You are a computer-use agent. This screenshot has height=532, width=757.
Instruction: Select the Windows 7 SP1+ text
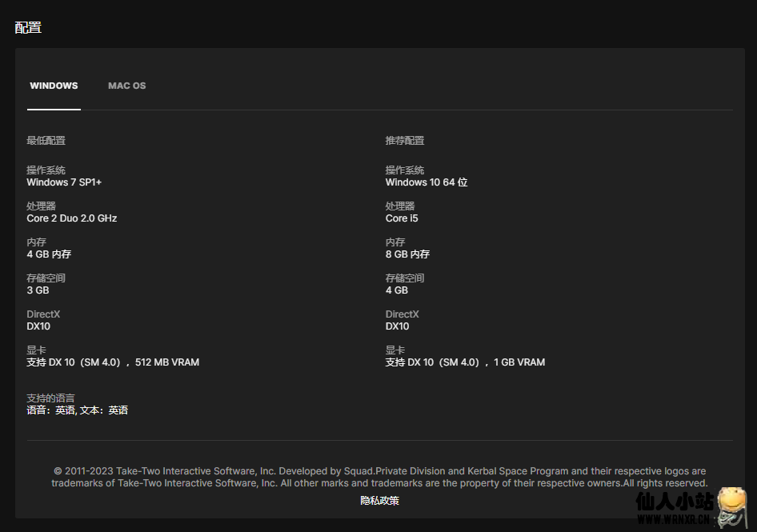pos(64,182)
